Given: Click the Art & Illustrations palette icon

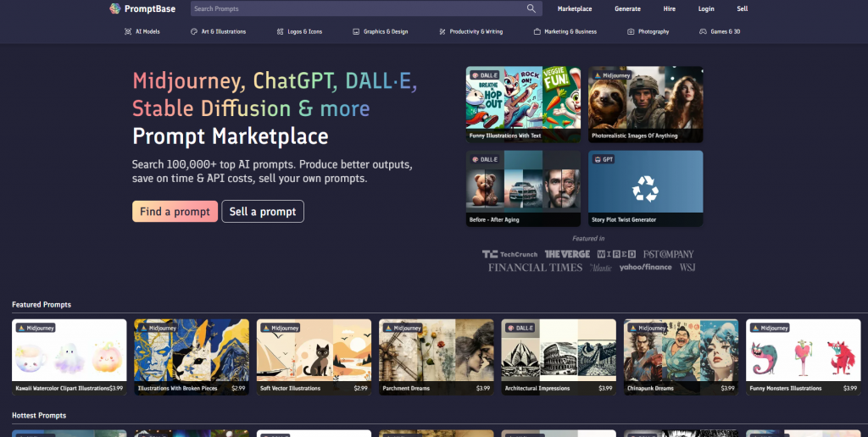Looking at the screenshot, I should click(x=194, y=31).
